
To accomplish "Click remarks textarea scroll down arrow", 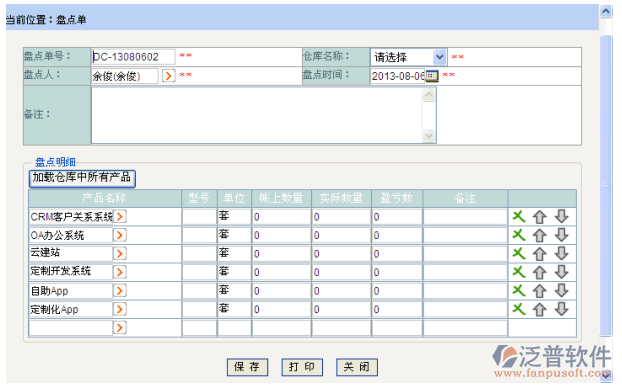I will coord(429,136).
